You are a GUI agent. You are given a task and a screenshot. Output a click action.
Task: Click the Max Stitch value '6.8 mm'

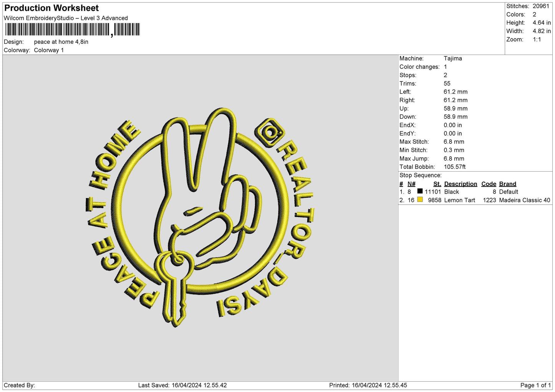click(454, 142)
